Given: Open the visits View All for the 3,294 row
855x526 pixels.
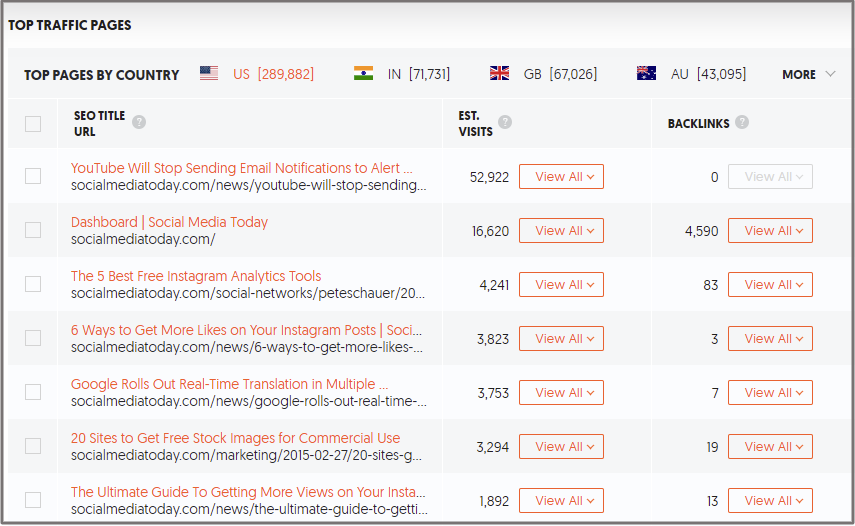Looking at the screenshot, I should pyautogui.click(x=561, y=446).
